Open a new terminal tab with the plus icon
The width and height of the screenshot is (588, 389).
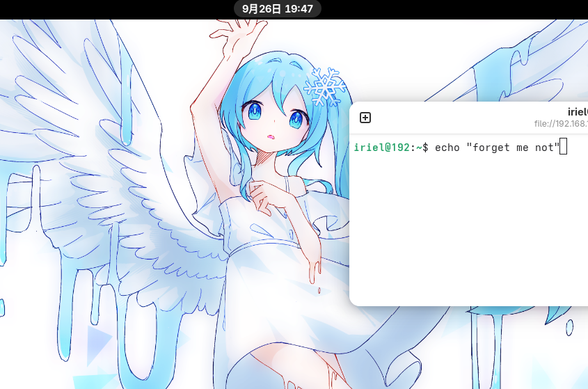click(x=365, y=118)
